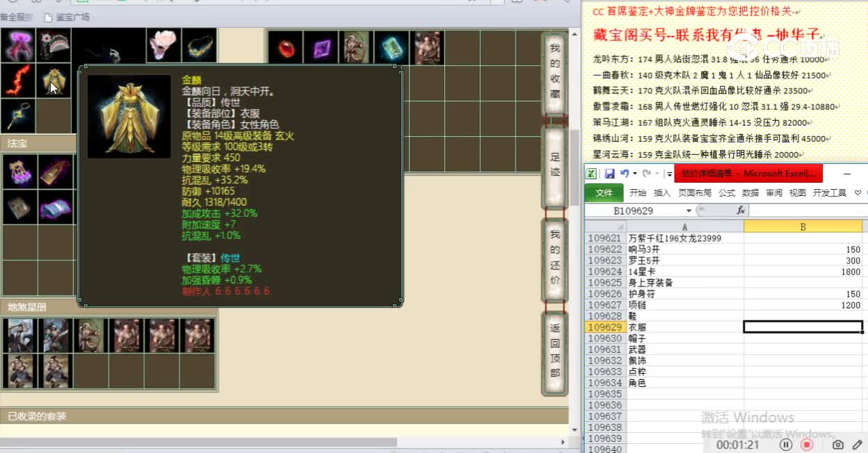Click cell containing 响马3开
The image size is (868, 453).
(685, 249)
